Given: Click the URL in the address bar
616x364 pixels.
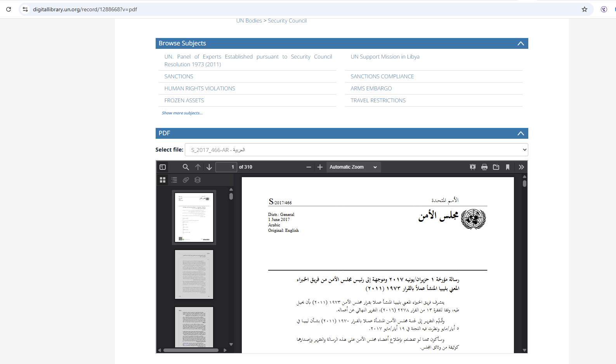Looking at the screenshot, I should (85, 9).
